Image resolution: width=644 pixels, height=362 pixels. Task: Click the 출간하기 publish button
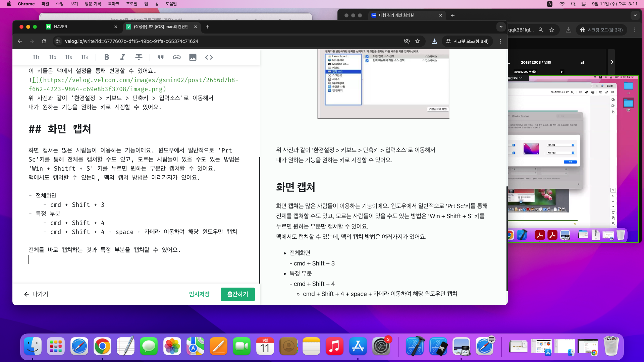(237, 294)
